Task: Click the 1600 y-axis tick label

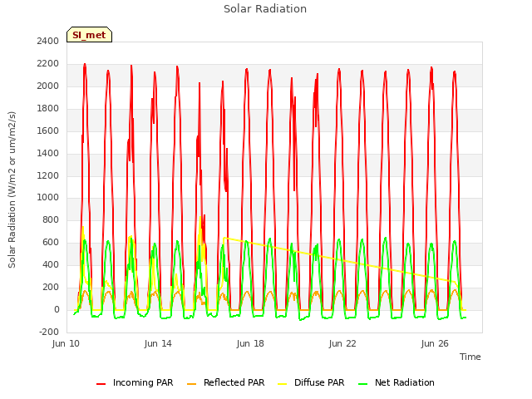Action: click(48, 131)
